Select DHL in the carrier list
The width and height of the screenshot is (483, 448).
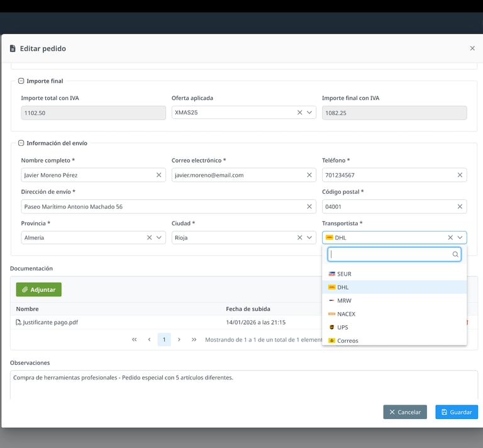point(394,287)
